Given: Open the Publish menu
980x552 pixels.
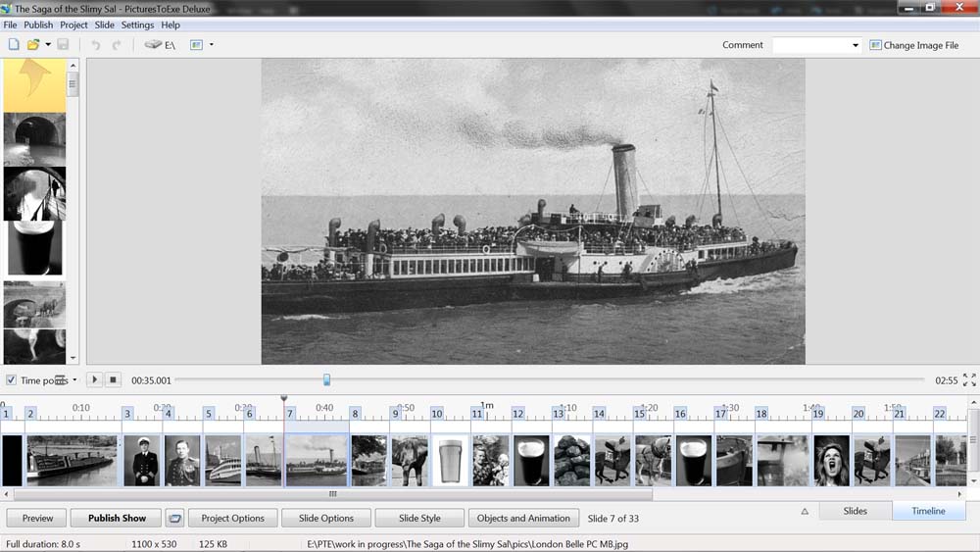Looking at the screenshot, I should click(38, 25).
